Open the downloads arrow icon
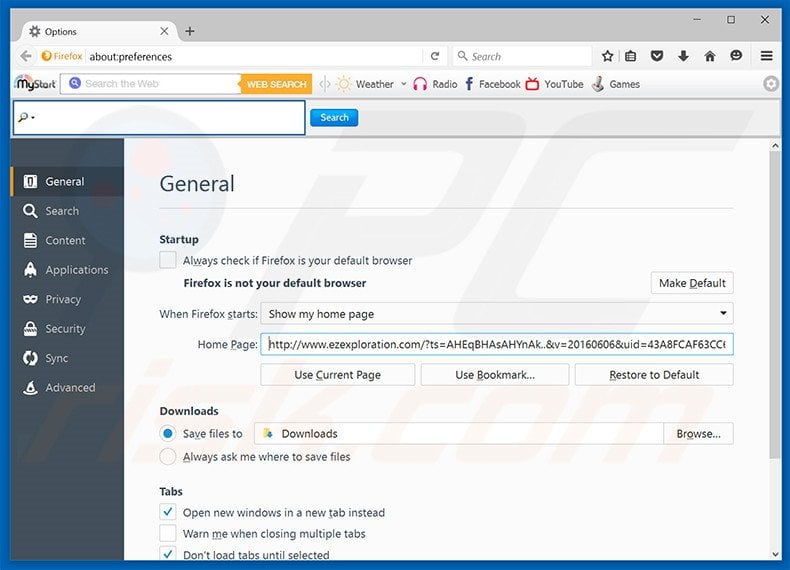 coord(683,56)
